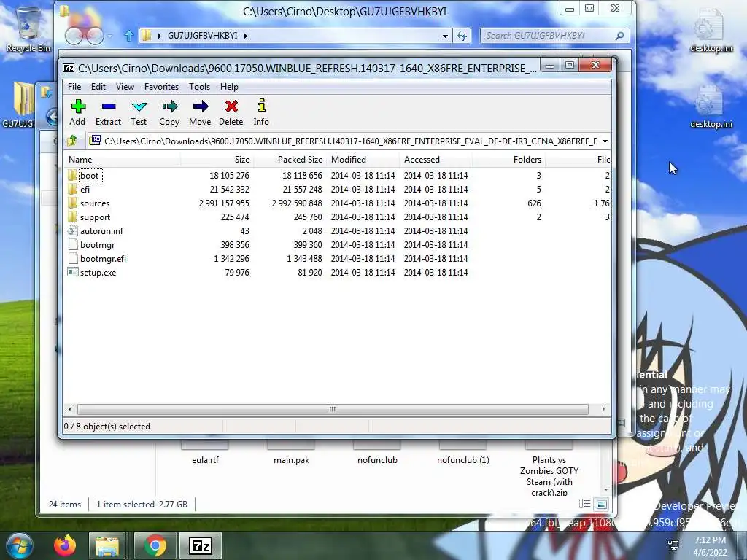Screen dimensions: 747x560
Task: Click the bootmgr file icon
Action: coord(72,245)
